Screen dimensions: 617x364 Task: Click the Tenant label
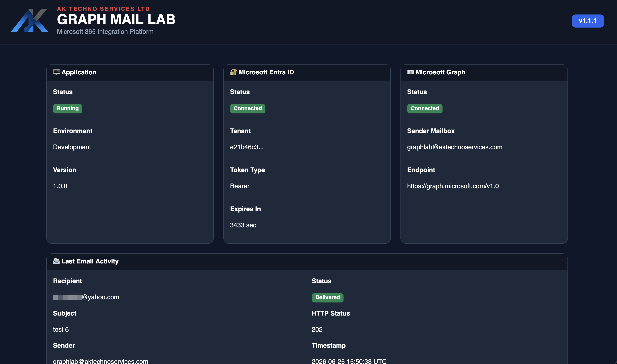coord(240,131)
